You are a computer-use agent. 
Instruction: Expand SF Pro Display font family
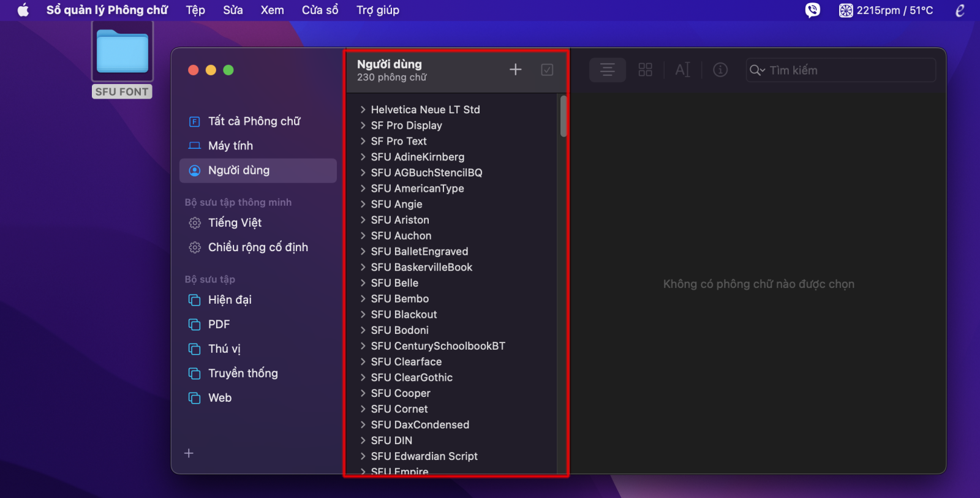click(x=363, y=126)
